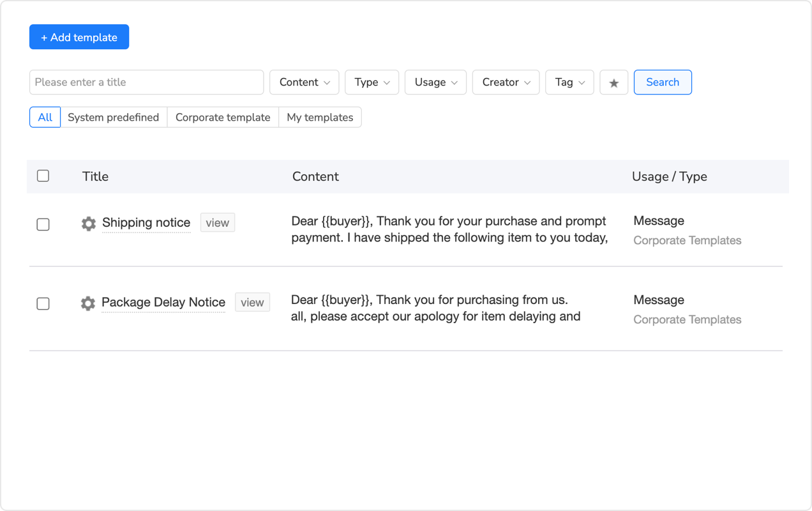Viewport: 812px width, 511px height.
Task: Switch to the My templates tab
Action: coord(320,117)
